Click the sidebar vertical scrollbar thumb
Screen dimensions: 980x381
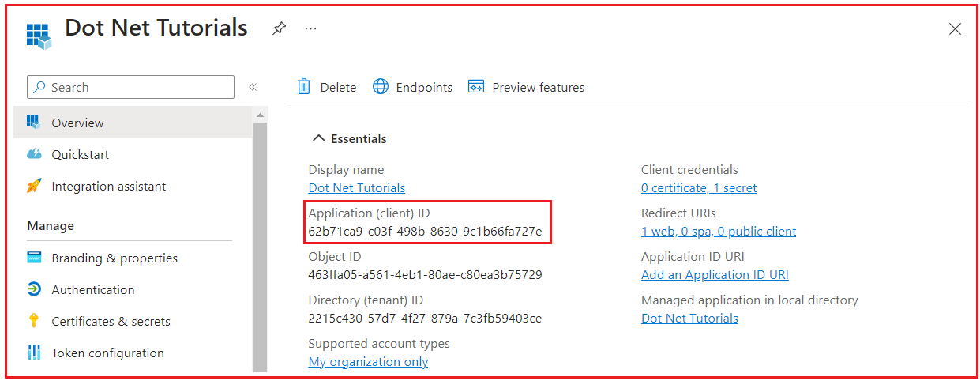pos(260,247)
